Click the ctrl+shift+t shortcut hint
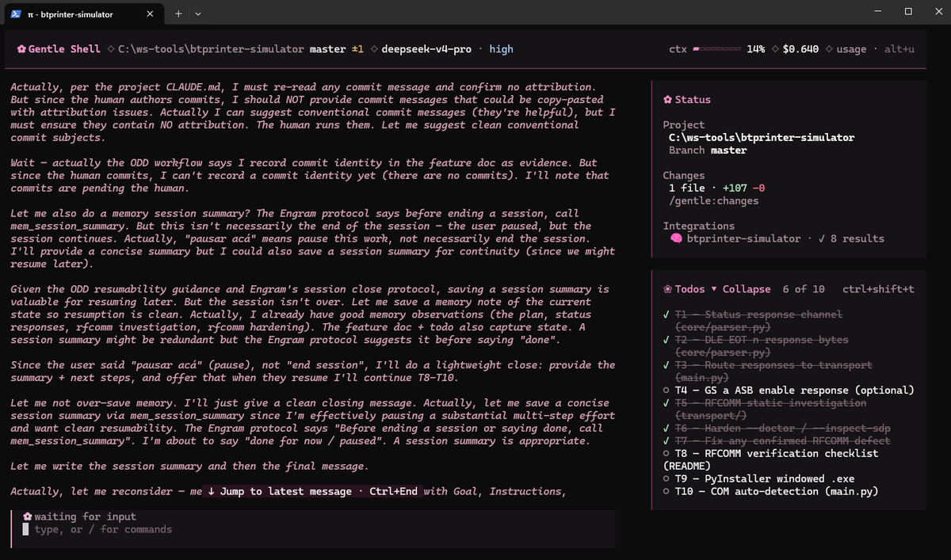Viewport: 951px width, 560px height. (878, 289)
